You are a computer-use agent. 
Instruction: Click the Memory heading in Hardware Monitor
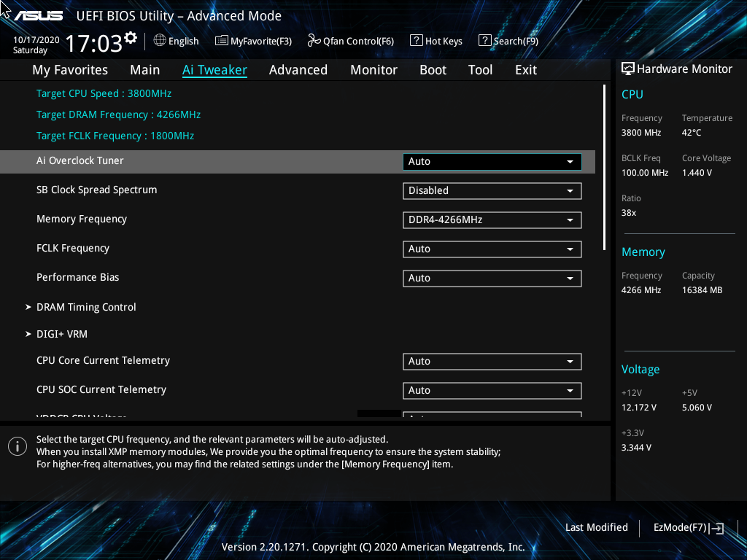pyautogui.click(x=643, y=252)
